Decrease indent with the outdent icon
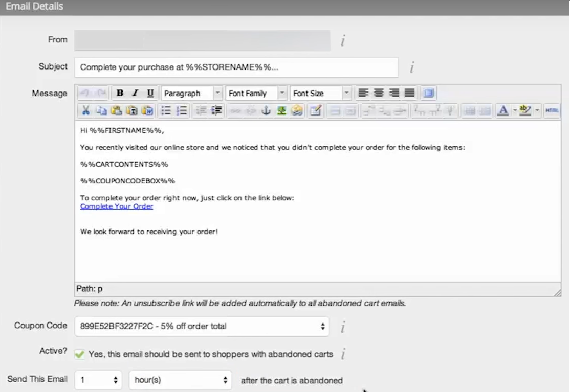The image size is (570, 392). click(x=201, y=110)
